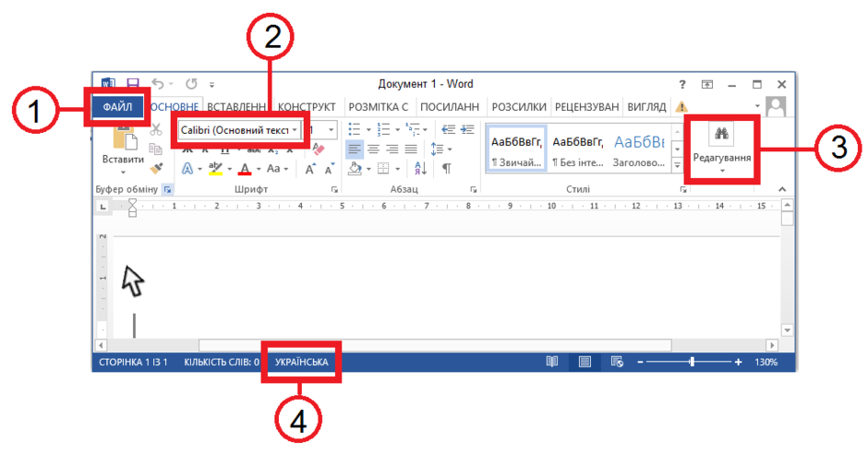Open Customize Quick Access Toolbar dropdown
Viewport: 868px width, 454px height.
[x=211, y=85]
